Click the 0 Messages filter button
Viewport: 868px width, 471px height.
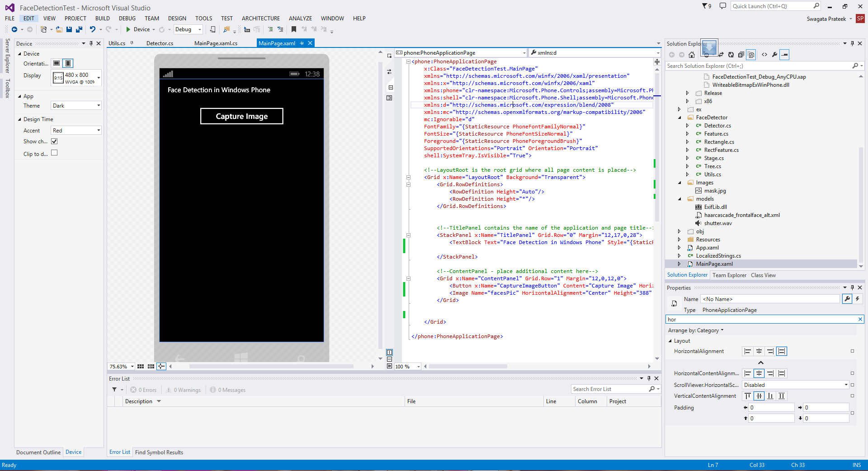pos(228,390)
